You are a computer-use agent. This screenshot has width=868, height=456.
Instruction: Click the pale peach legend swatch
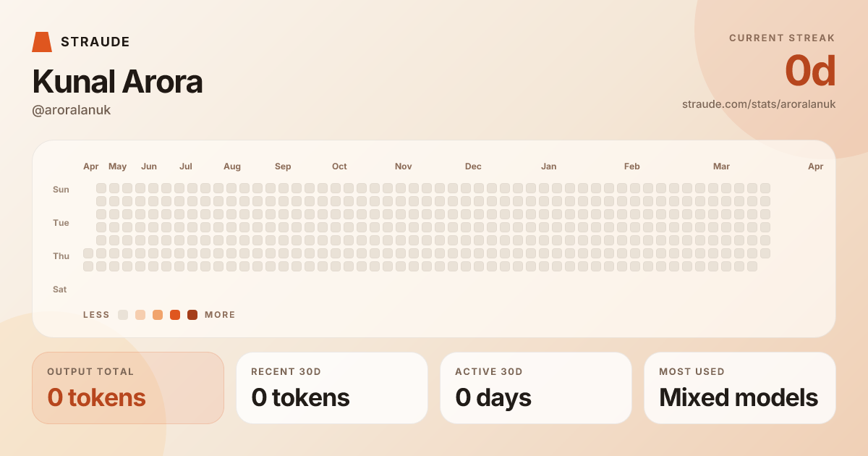(x=140, y=315)
